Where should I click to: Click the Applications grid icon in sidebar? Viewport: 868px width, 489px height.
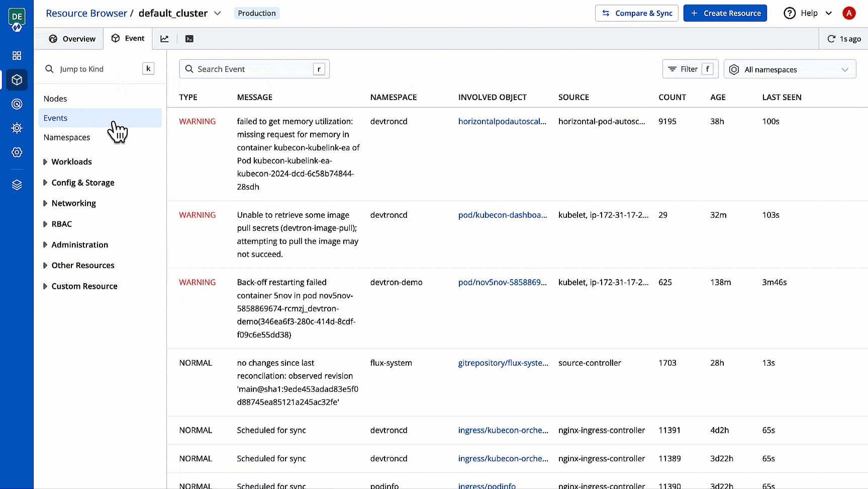(17, 55)
